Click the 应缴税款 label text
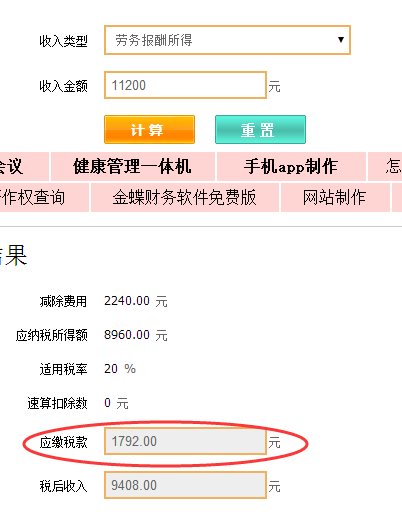The width and height of the screenshot is (402, 529). (63, 442)
